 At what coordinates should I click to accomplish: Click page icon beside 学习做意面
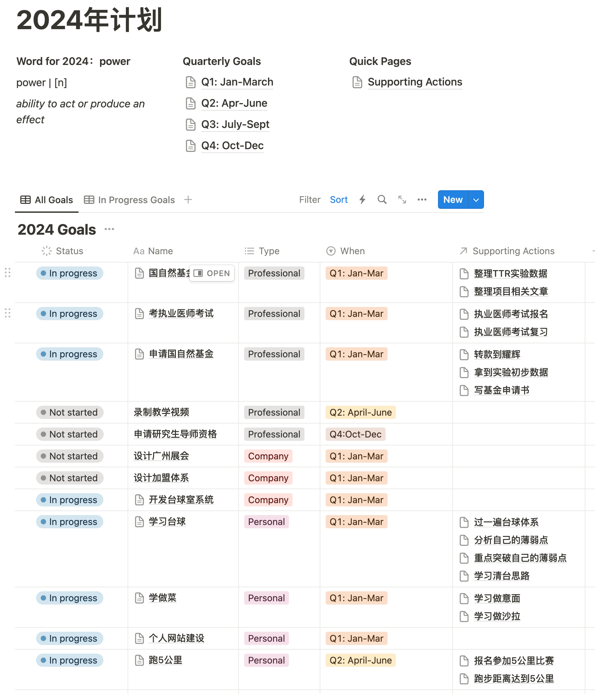(x=464, y=599)
